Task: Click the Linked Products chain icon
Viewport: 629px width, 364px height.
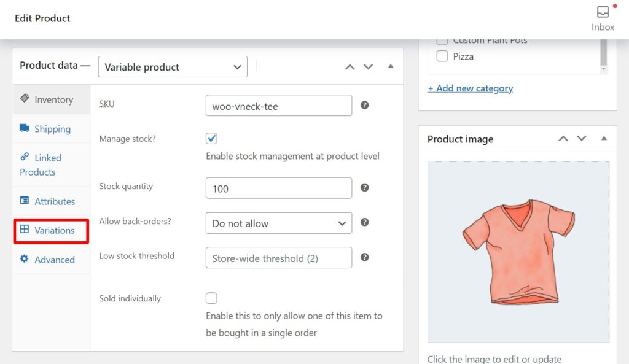Action: coord(25,157)
